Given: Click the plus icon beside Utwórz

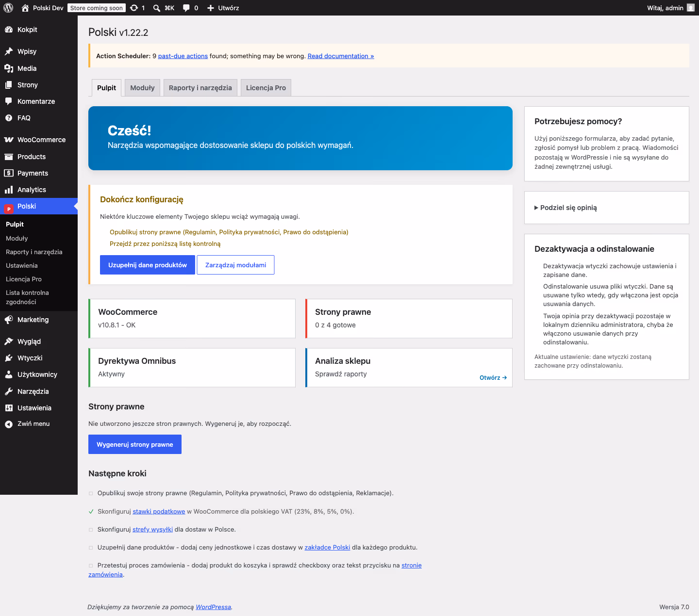Looking at the screenshot, I should (x=211, y=8).
